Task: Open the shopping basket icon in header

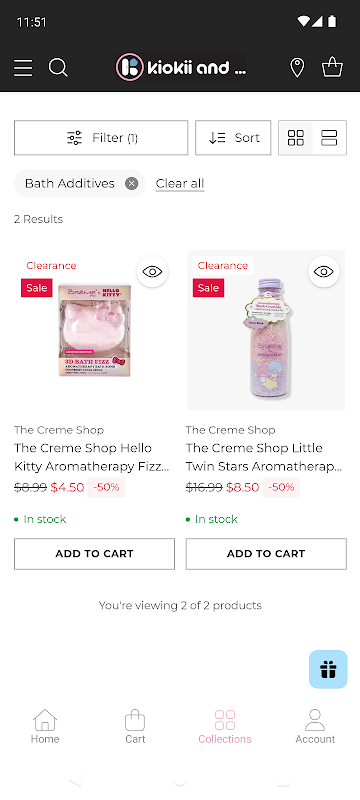Action: (x=332, y=67)
